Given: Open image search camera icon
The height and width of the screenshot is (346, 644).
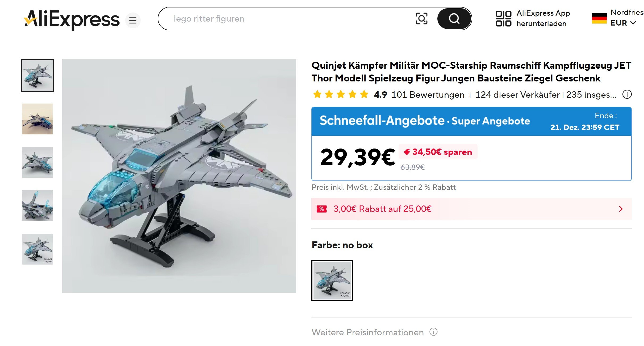Looking at the screenshot, I should tap(421, 19).
